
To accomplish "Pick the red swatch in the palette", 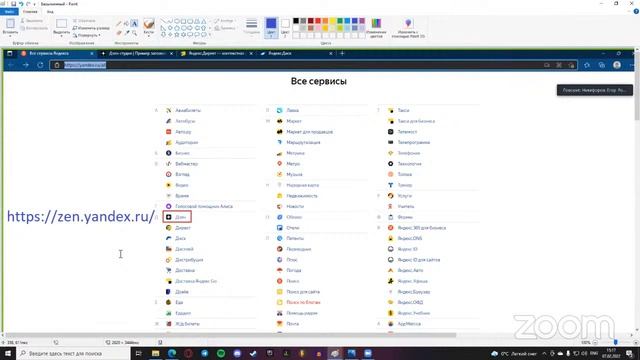I will (x=318, y=21).
